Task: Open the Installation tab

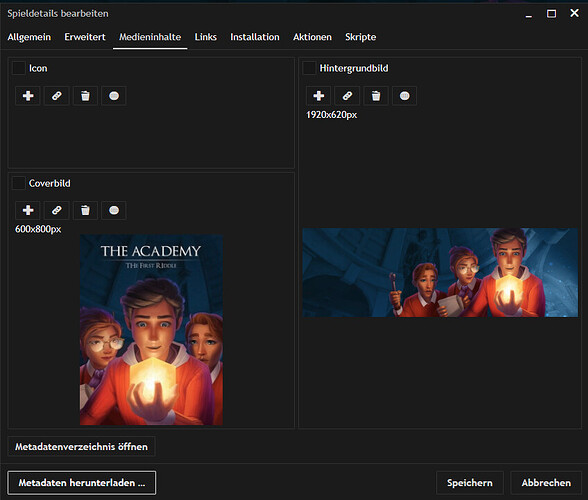Action: click(x=255, y=37)
